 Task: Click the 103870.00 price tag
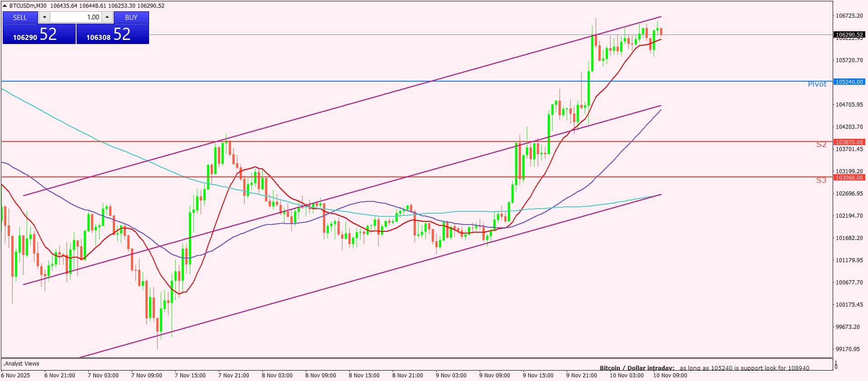849,142
